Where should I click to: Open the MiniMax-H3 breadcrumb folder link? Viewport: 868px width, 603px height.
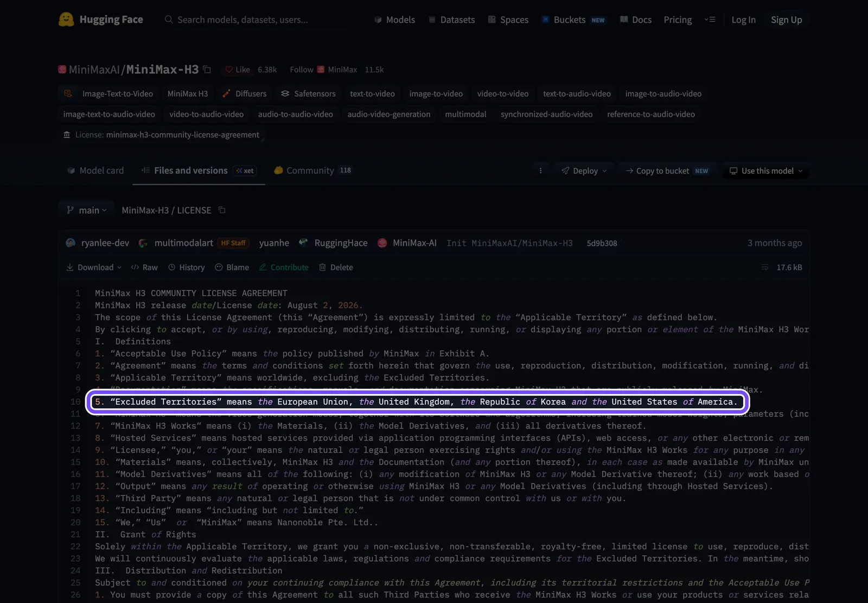(145, 210)
